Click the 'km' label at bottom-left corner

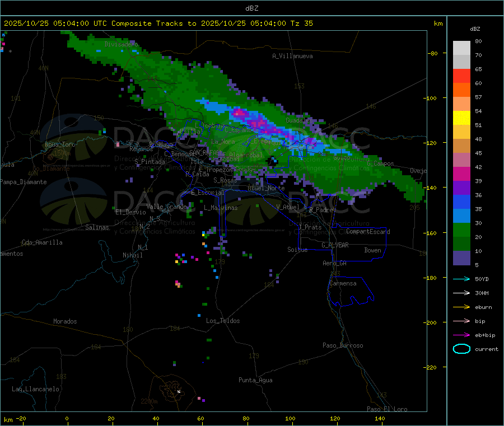8,420
